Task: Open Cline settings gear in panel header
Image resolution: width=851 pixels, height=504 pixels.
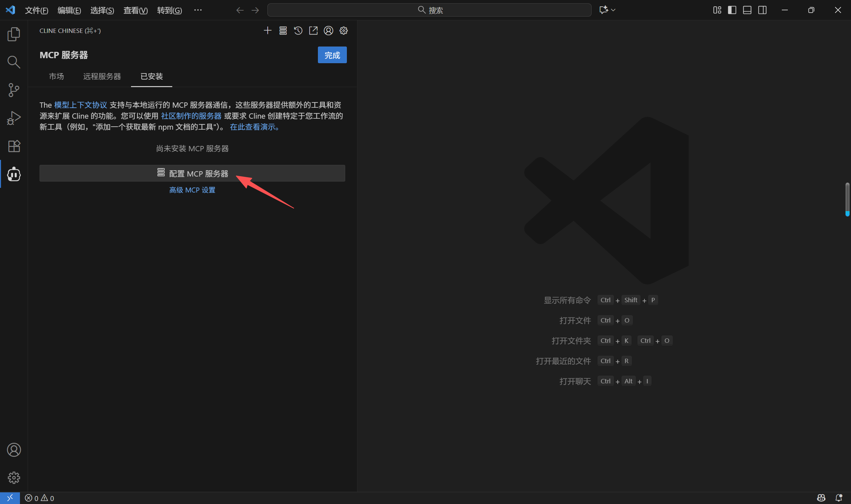Action: pyautogui.click(x=344, y=31)
